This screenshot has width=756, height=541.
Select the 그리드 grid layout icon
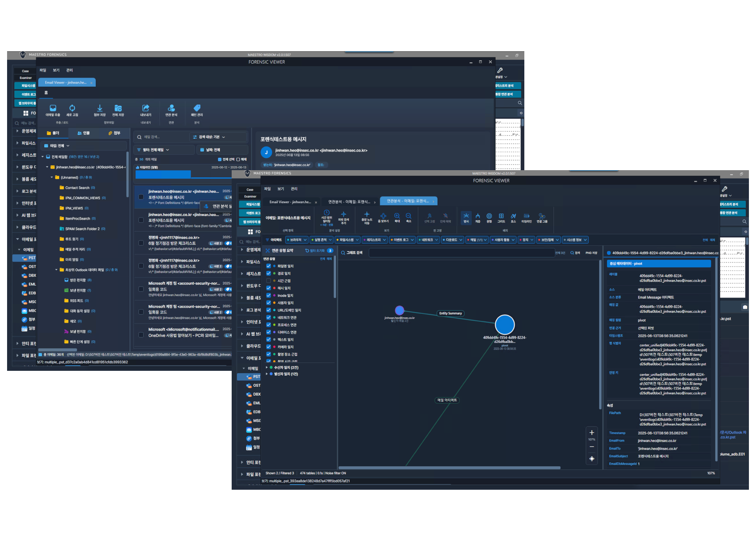pyautogui.click(x=501, y=216)
